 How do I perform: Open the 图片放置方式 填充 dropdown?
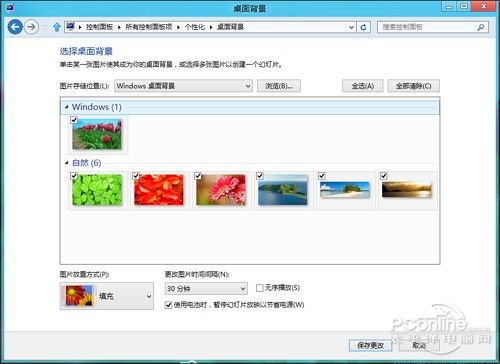click(107, 296)
